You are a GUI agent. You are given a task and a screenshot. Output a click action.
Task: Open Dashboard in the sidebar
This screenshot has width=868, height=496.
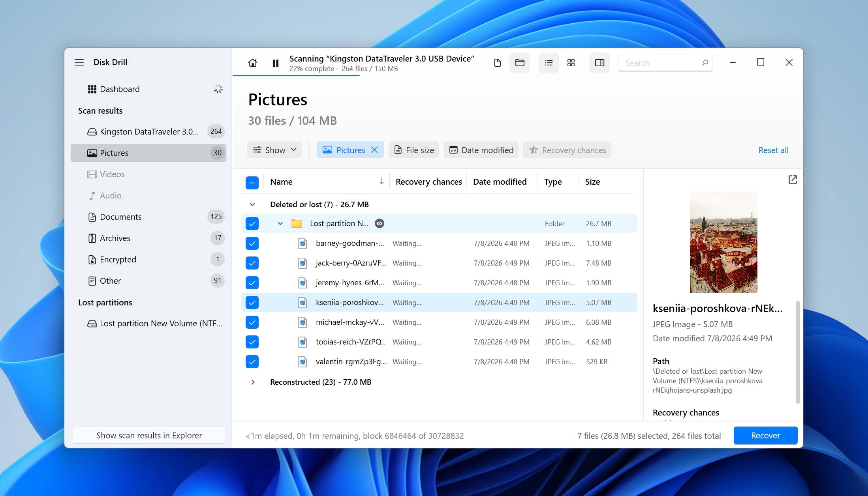pos(148,89)
